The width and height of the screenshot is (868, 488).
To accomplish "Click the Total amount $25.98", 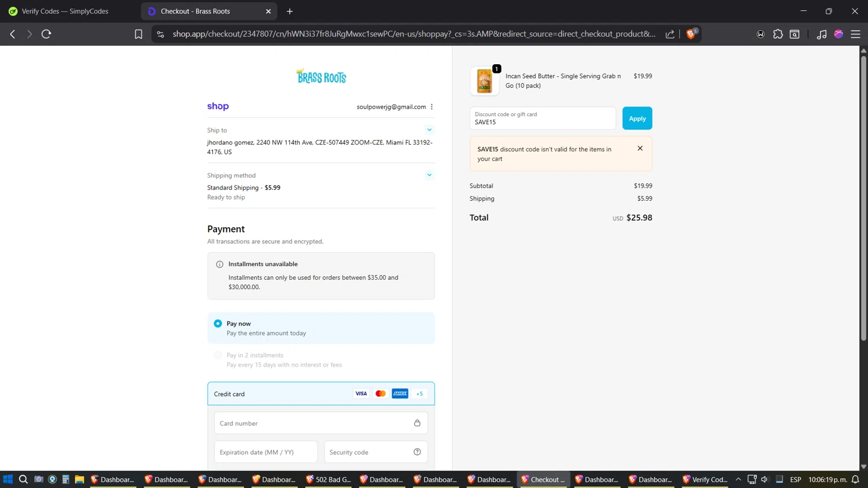I will [639, 218].
